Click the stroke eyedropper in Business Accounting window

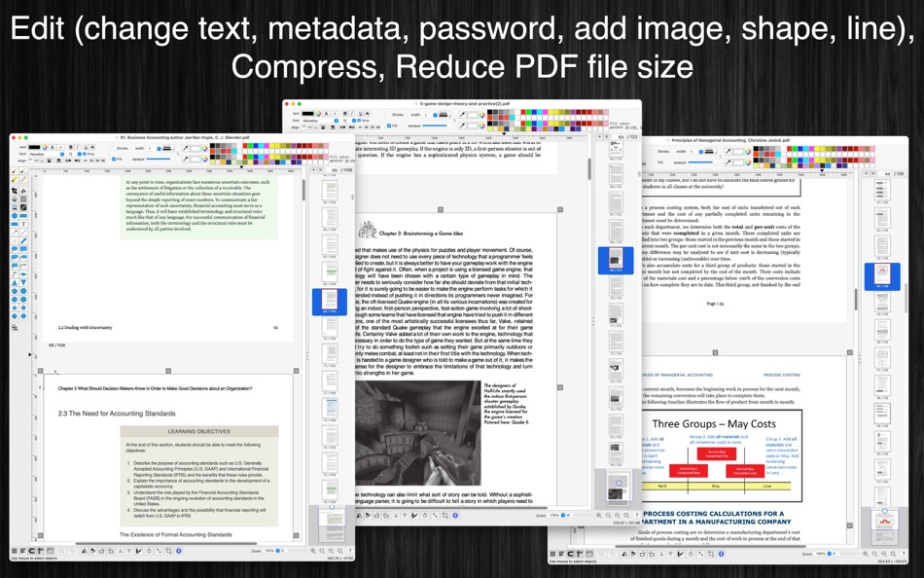(x=186, y=148)
